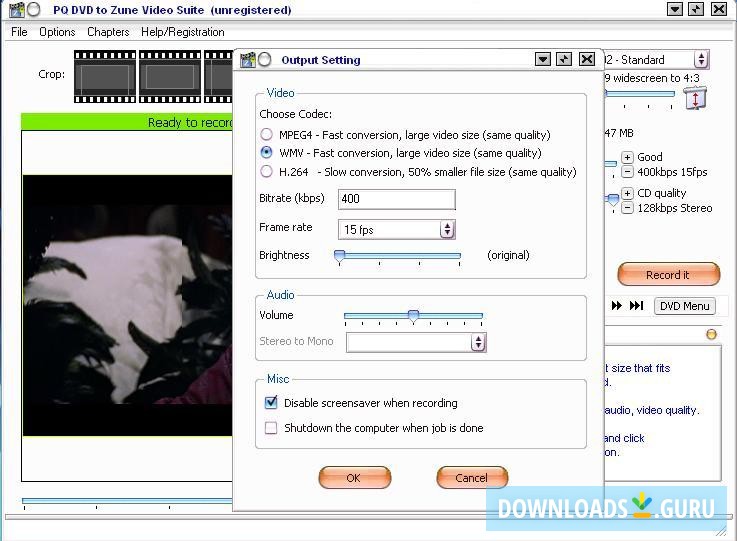Click the Output Setting dialog app icon
737x541 pixels.
tap(248, 60)
